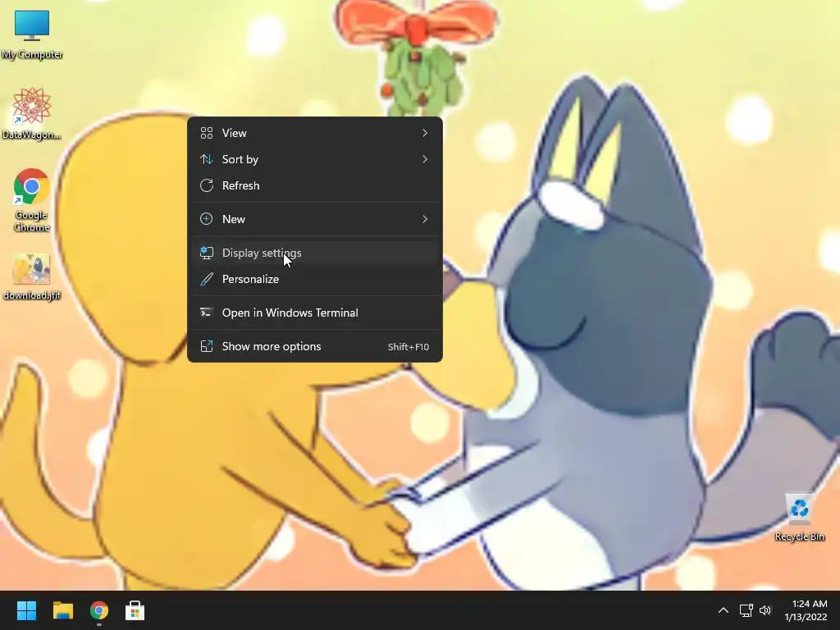Click the Shift+F10 shortcut text
Screen dimensions: 840x630
click(409, 347)
